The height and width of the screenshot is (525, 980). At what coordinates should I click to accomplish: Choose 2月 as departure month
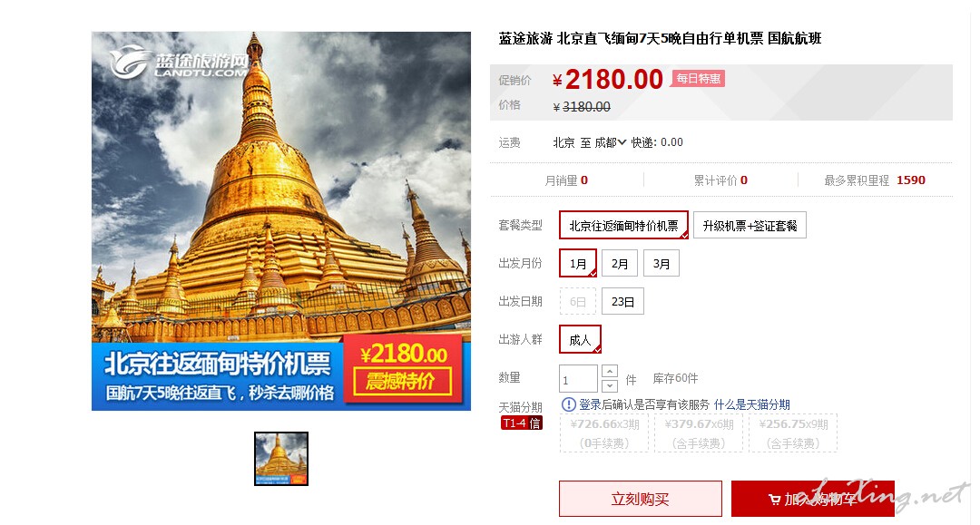click(620, 264)
